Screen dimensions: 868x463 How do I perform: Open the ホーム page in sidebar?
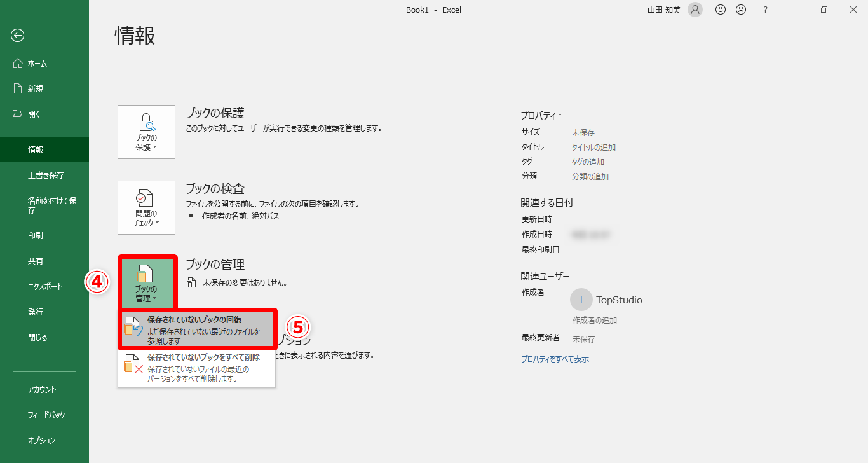[44, 64]
